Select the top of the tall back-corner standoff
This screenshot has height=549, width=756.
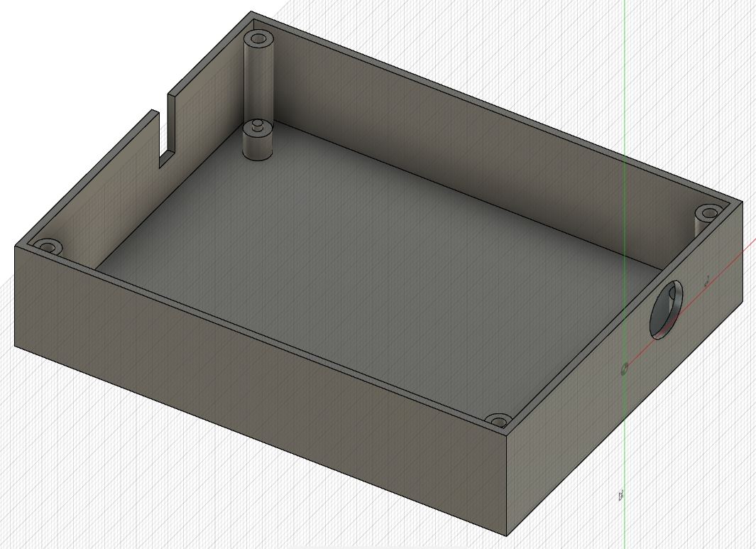tap(258, 38)
